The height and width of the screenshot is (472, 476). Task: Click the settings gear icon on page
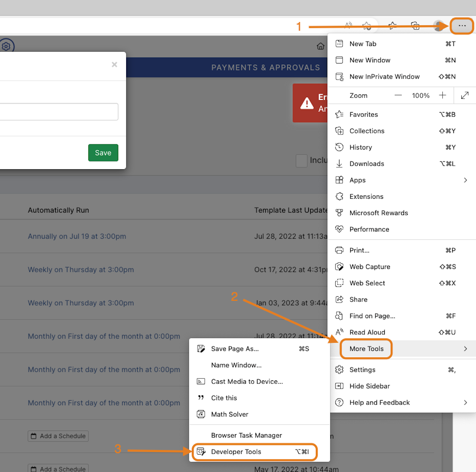(x=6, y=46)
